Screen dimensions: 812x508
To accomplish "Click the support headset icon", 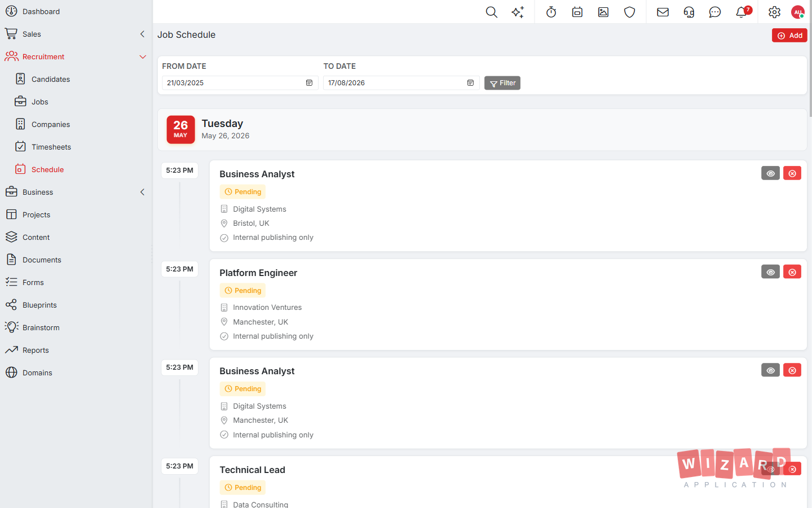I will click(689, 12).
